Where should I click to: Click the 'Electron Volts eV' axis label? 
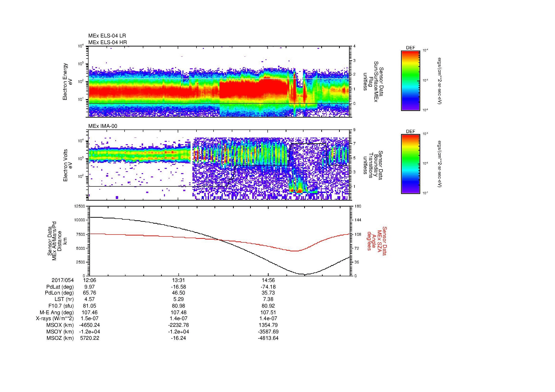[67, 165]
